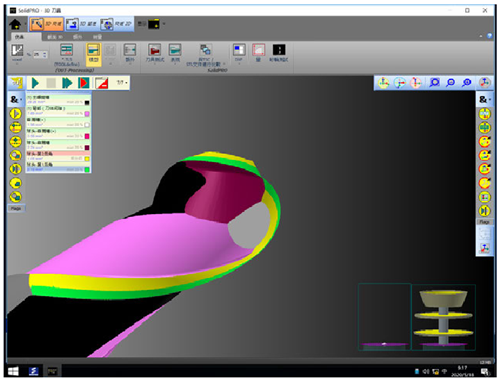Click the zoom-to-fit magnifier icon
The width and height of the screenshot is (500, 380).
click(x=434, y=83)
